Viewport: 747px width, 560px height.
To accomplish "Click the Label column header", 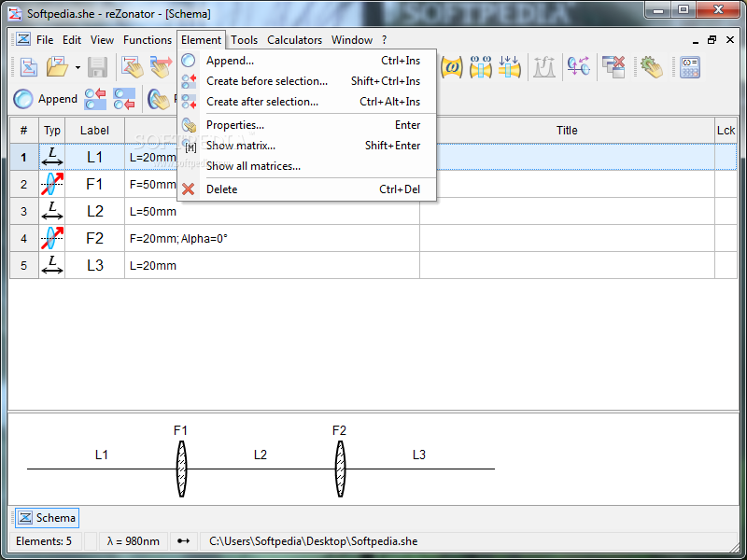I will pyautogui.click(x=94, y=130).
